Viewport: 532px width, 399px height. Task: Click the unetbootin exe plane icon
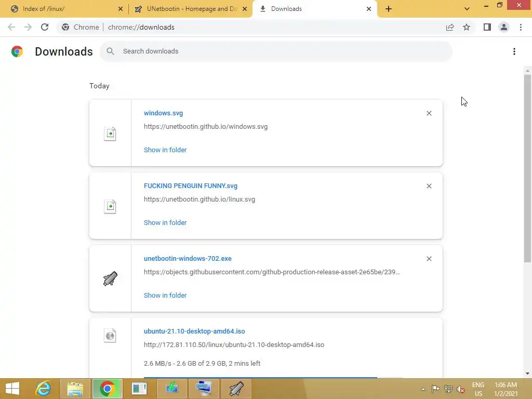pos(110,278)
